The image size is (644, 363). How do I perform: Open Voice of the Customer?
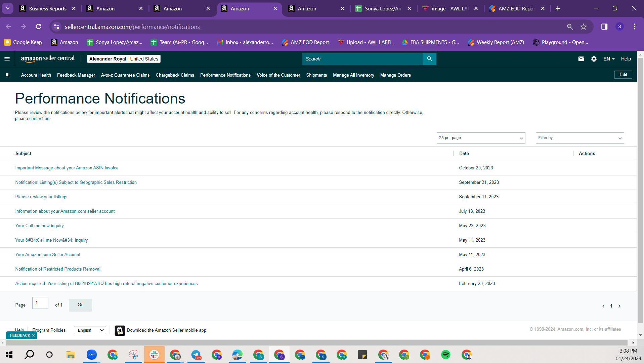[278, 75]
